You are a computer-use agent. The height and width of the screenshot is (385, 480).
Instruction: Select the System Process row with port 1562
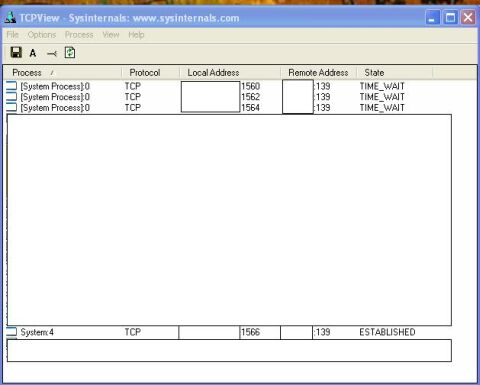(x=205, y=97)
